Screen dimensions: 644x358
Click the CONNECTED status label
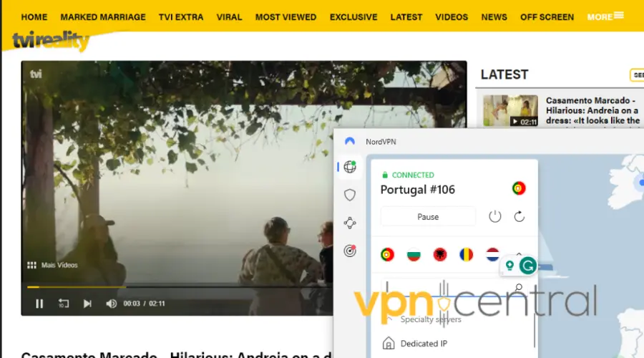click(x=413, y=175)
